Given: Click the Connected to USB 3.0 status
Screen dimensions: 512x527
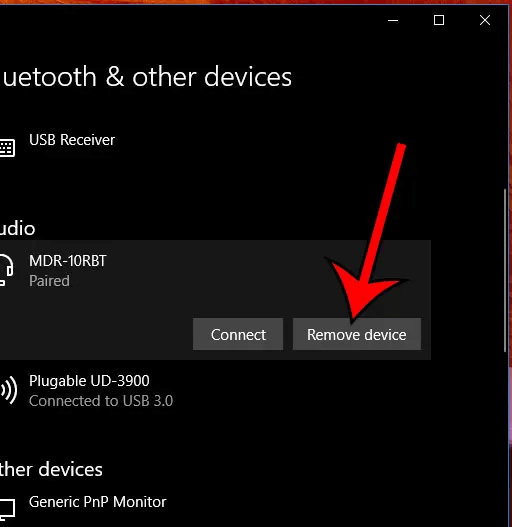Looking at the screenshot, I should (101, 401).
